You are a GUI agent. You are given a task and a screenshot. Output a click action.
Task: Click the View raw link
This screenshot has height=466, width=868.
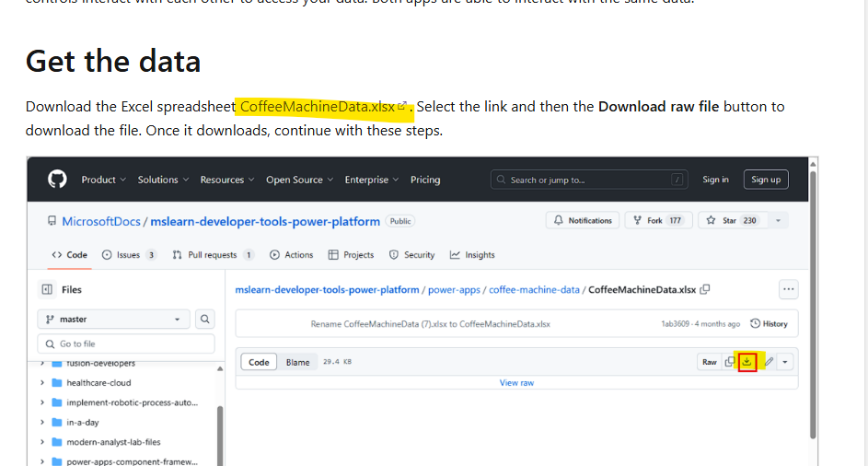pyautogui.click(x=516, y=383)
